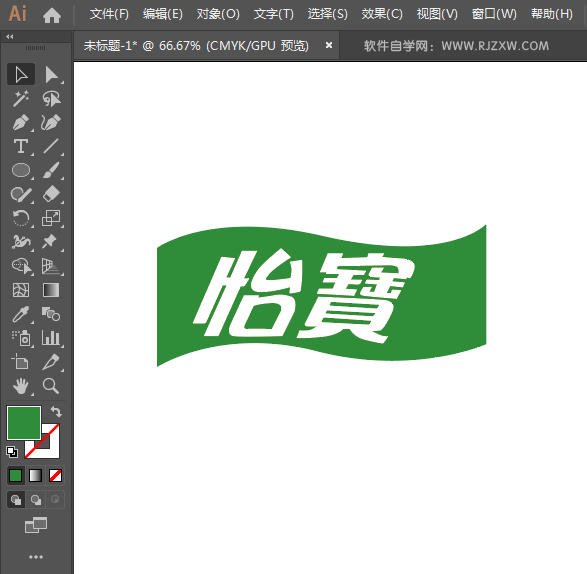This screenshot has height=574, width=587.
Task: Open the 窗口(W) menu
Action: point(494,14)
